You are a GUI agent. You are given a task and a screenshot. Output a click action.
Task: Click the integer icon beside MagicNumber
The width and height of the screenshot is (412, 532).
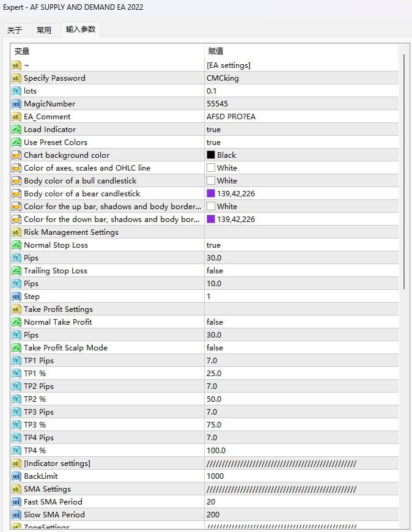point(17,104)
